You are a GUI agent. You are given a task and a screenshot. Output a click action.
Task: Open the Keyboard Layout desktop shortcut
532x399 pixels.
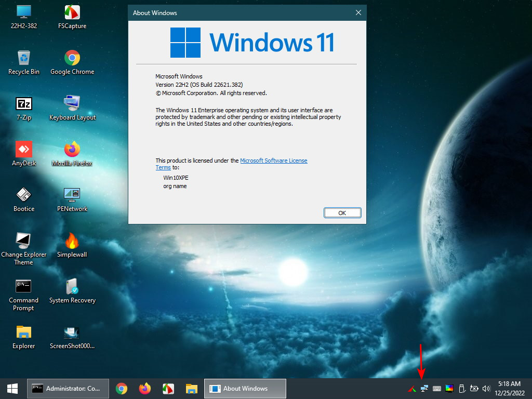pyautogui.click(x=72, y=109)
